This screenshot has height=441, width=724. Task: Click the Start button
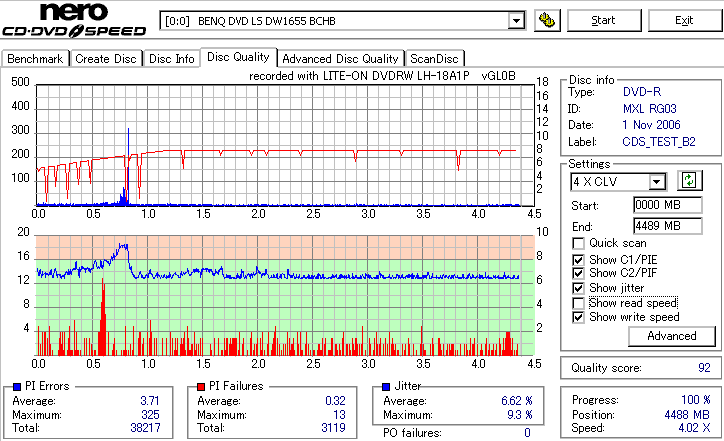click(x=603, y=20)
